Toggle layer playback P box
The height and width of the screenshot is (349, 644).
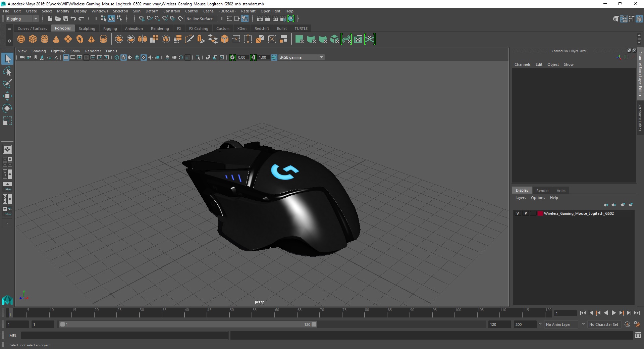pos(526,213)
